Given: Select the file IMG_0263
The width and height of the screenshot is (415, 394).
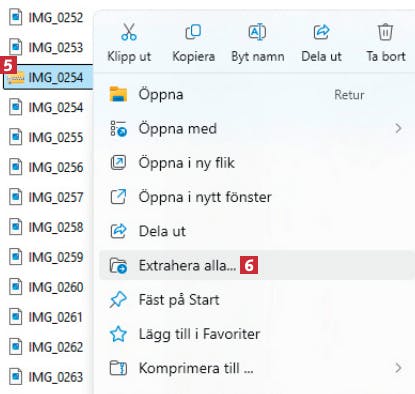Looking at the screenshot, I should click(x=46, y=377).
